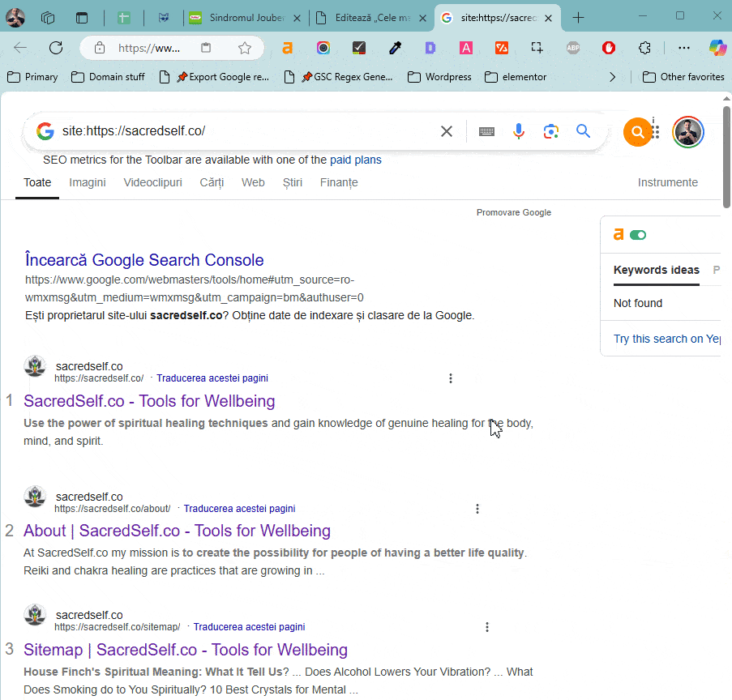Click the voice search microphone icon

tap(519, 131)
